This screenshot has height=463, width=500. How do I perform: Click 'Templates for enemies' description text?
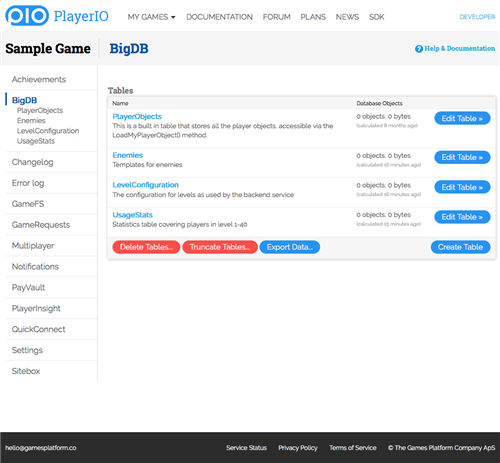click(x=147, y=165)
